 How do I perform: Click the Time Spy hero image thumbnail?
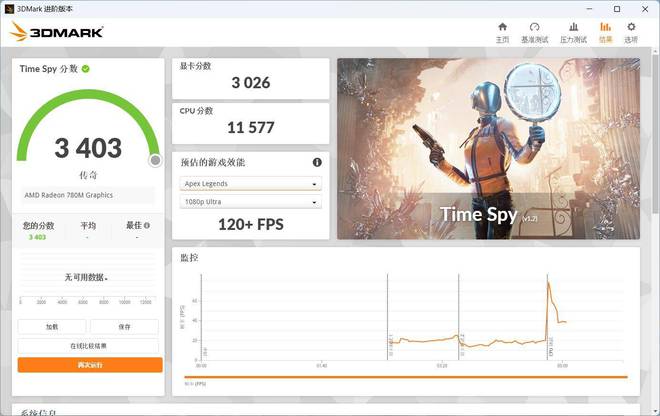488,149
